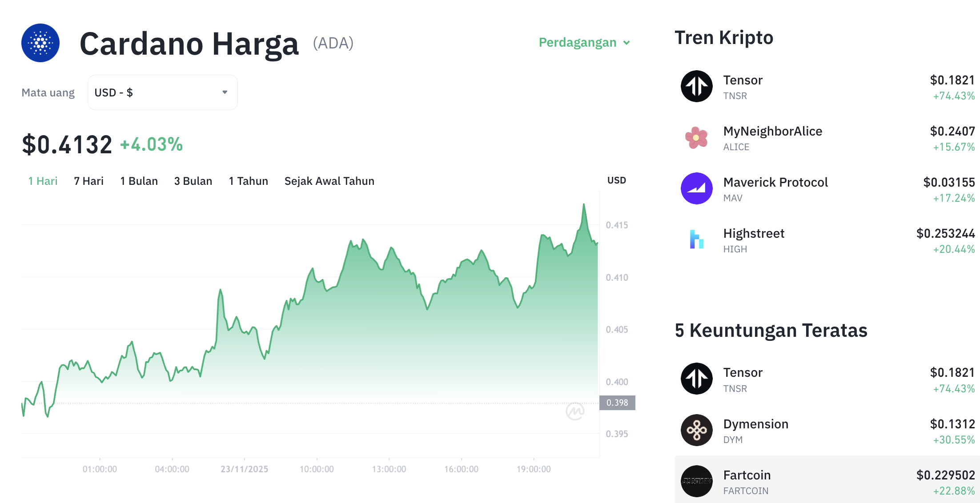980x503 pixels.
Task: Switch the chart to 7 Hari view
Action: pos(88,181)
